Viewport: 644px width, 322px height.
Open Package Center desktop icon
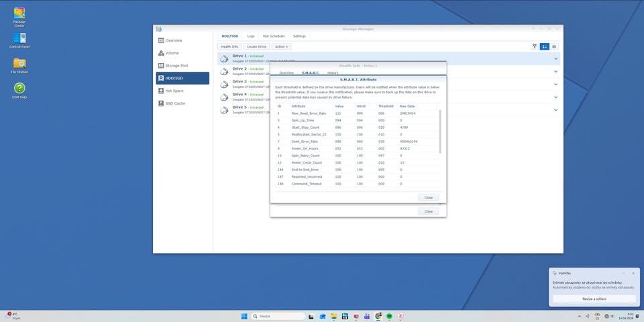pyautogui.click(x=19, y=14)
